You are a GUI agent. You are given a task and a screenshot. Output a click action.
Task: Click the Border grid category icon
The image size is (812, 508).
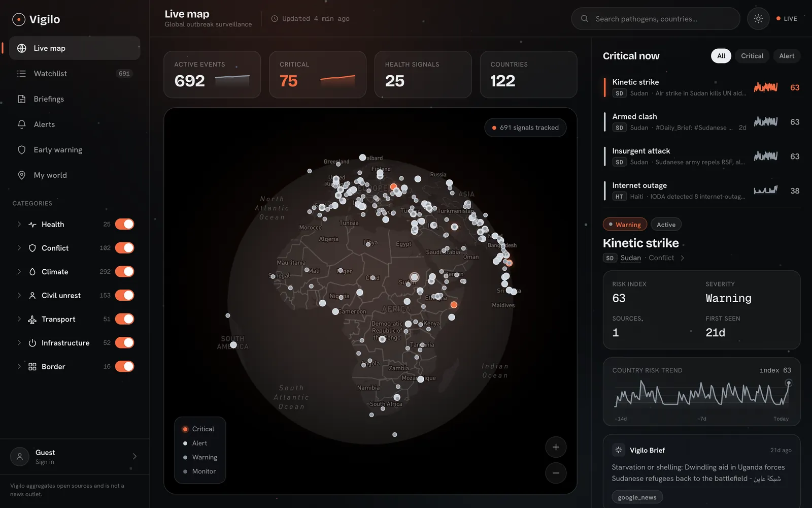pyautogui.click(x=32, y=367)
